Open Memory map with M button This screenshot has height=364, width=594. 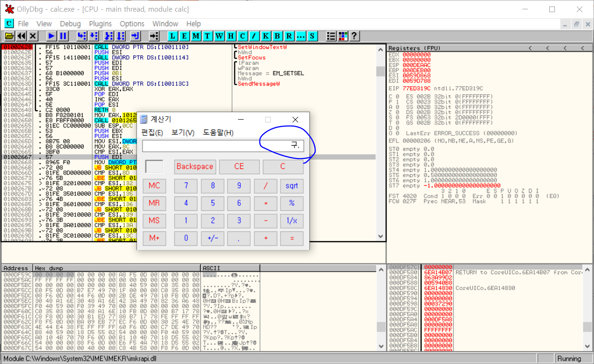click(196, 36)
